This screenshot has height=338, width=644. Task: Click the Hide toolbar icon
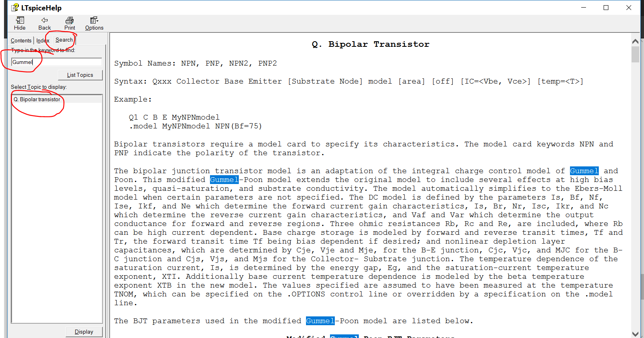click(x=20, y=20)
